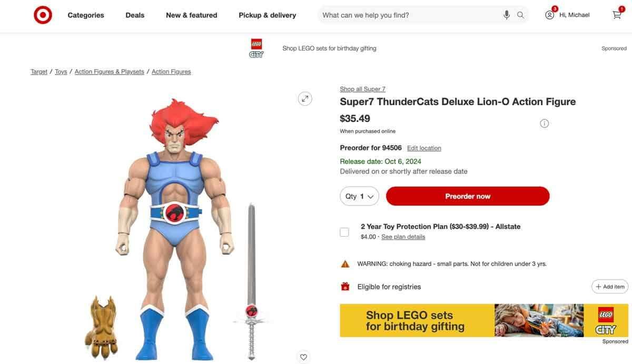Click the Edit location link

click(x=424, y=148)
